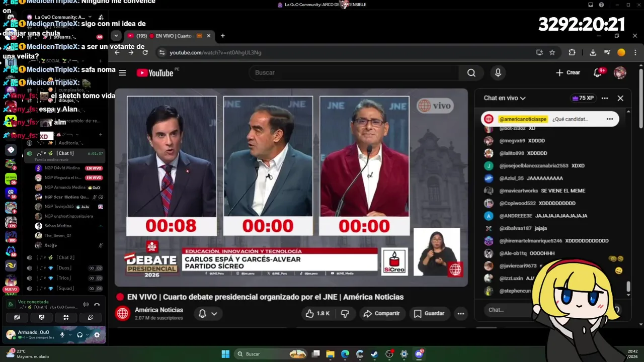The width and height of the screenshot is (644, 362).
Task: Open File Explorer from the taskbar
Action: pyautogui.click(x=330, y=354)
